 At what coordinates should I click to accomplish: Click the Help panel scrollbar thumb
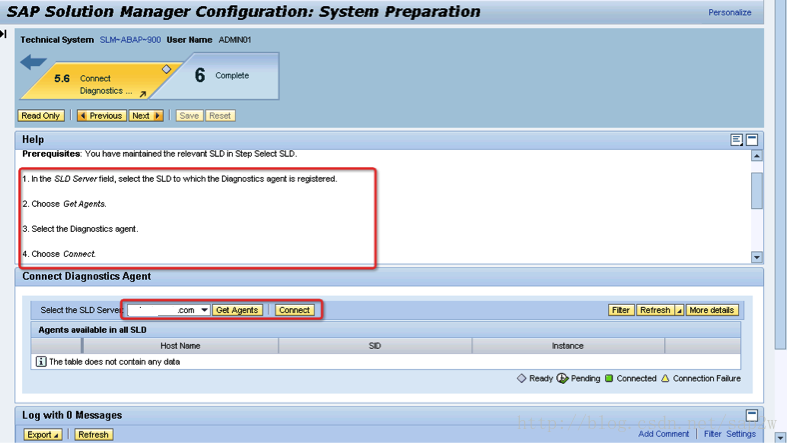click(756, 191)
